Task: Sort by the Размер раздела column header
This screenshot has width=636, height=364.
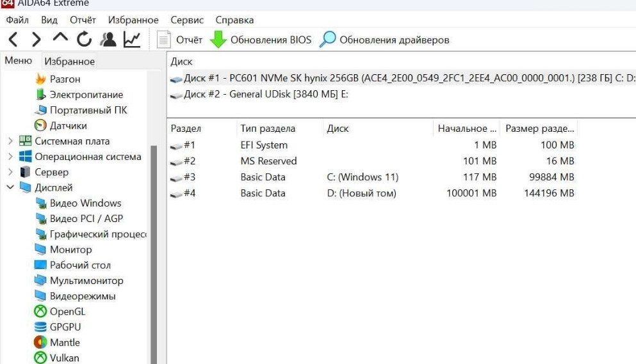Action: coord(538,129)
